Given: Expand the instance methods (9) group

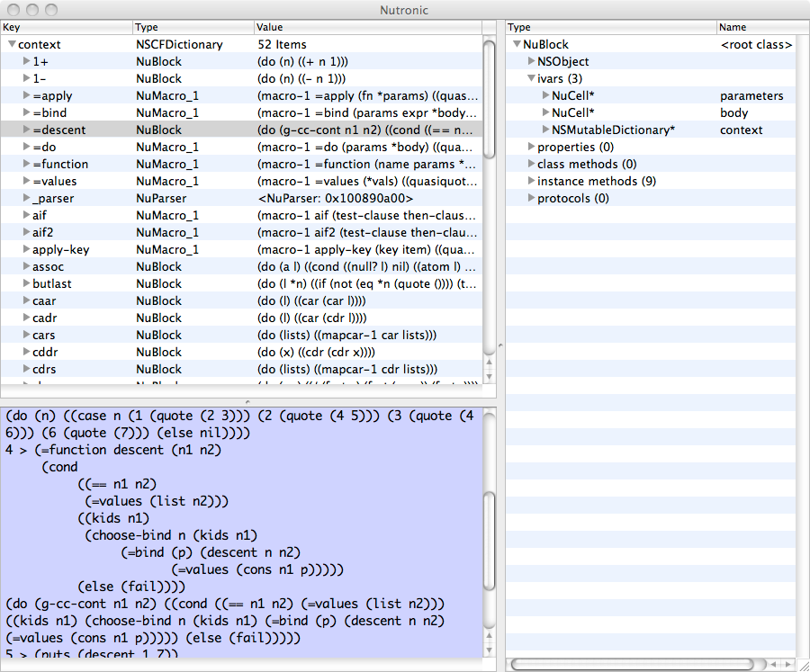Looking at the screenshot, I should 531,181.
